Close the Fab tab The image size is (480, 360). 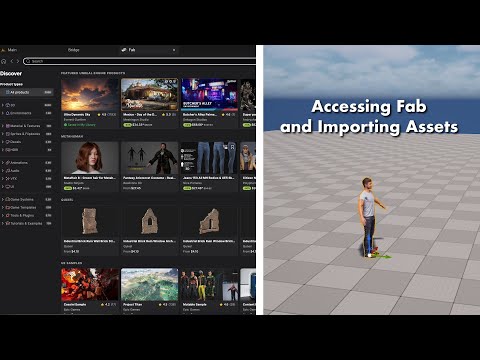pos(174,50)
